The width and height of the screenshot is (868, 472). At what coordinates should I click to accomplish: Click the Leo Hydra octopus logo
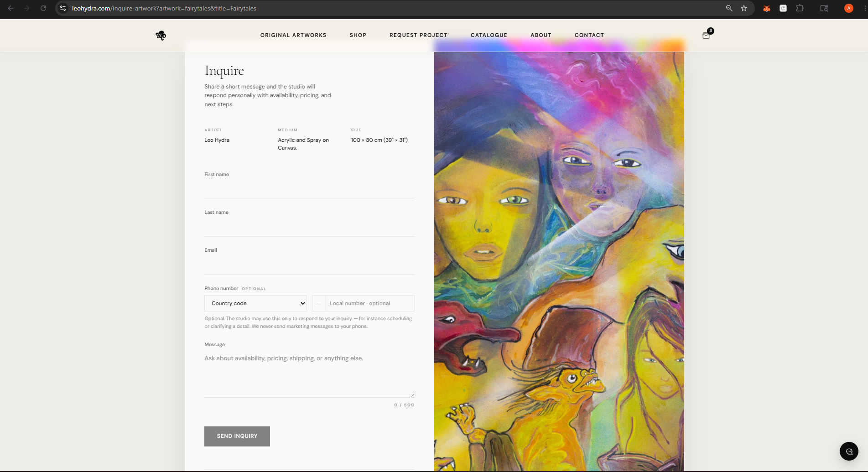pyautogui.click(x=161, y=36)
